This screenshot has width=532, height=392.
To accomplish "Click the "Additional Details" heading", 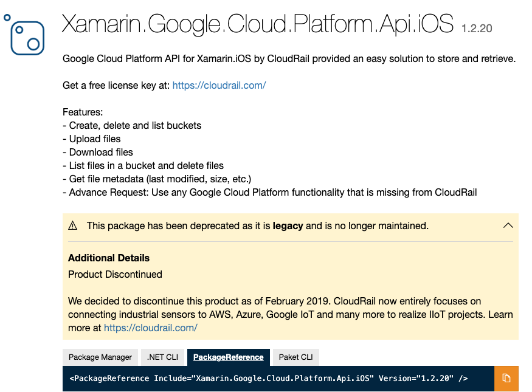I will pyautogui.click(x=109, y=258).
